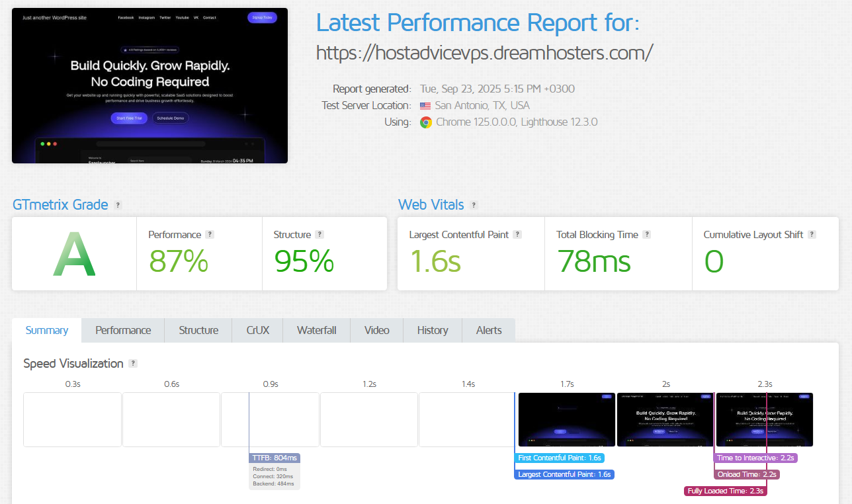Click the "Speed Visualization" heading
This screenshot has width=852, height=504.
73,363
